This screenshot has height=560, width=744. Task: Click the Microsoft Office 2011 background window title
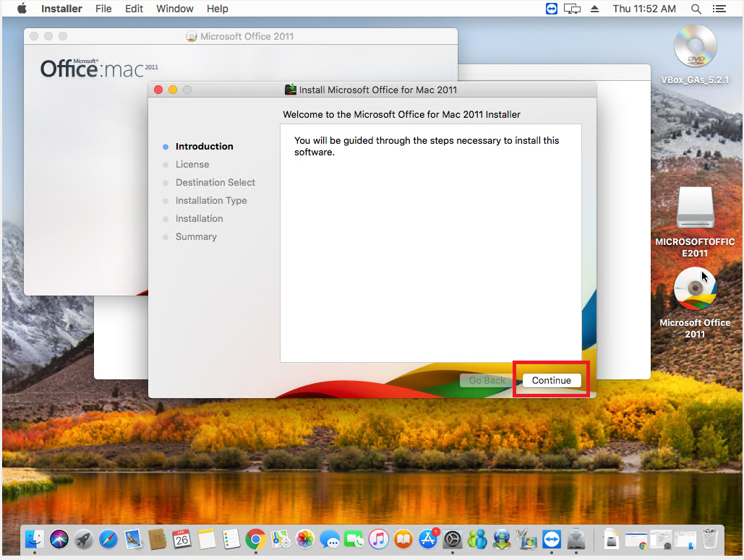pos(247,36)
